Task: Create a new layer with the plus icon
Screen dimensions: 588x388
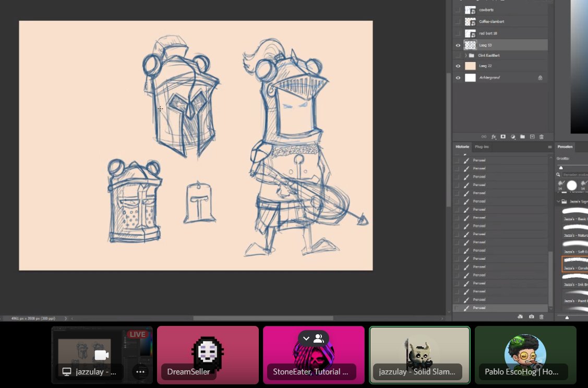Action: [x=532, y=137]
